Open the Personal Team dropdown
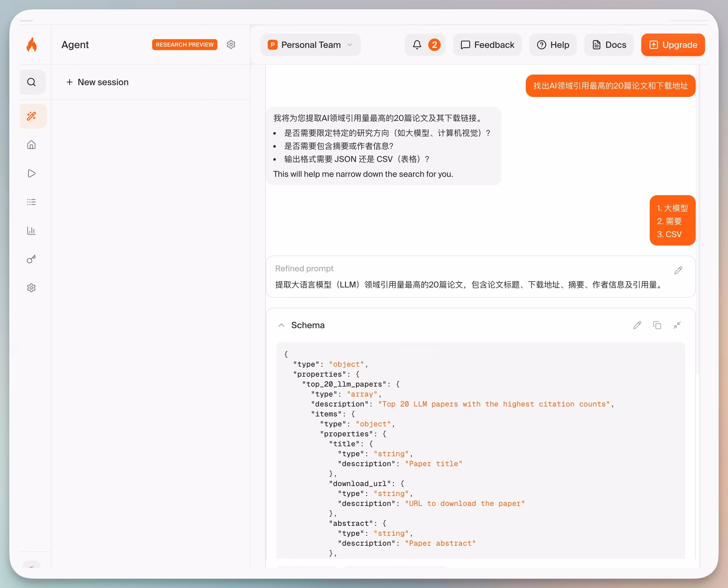Viewport: 728px width, 588px height. coord(310,44)
